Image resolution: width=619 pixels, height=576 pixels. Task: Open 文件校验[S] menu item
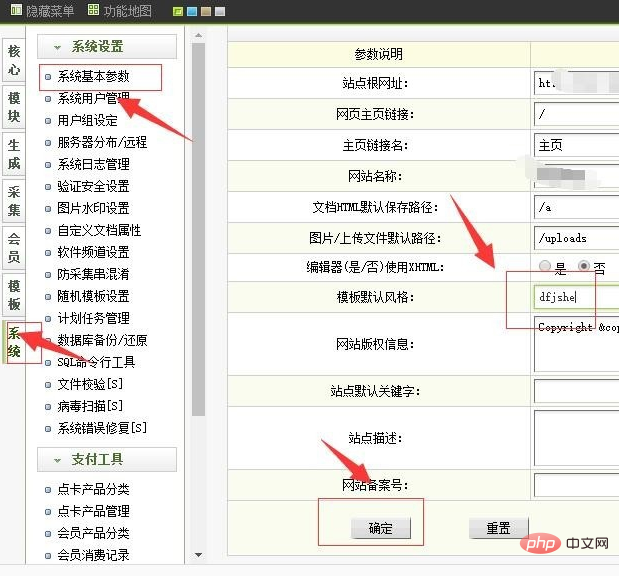pos(90,384)
